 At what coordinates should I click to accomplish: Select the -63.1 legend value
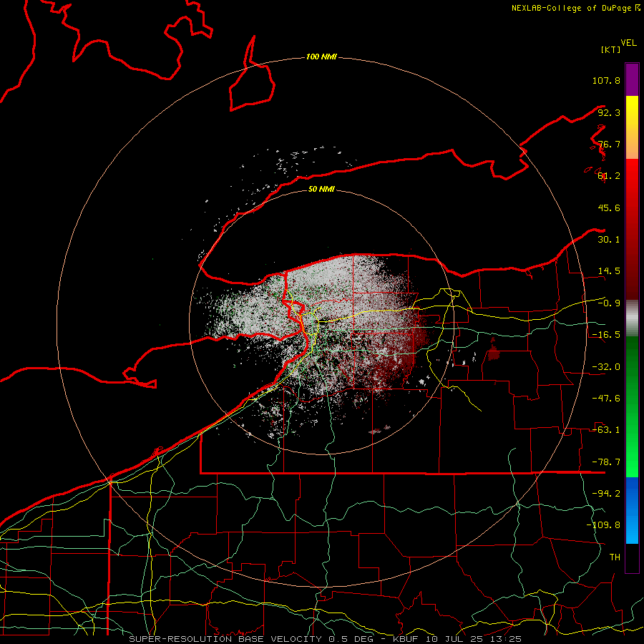point(606,430)
